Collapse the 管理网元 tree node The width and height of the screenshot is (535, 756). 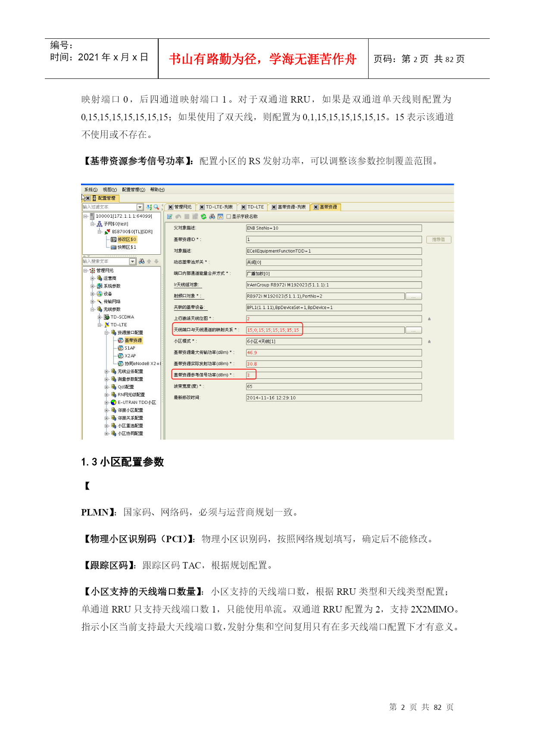tap(85, 271)
